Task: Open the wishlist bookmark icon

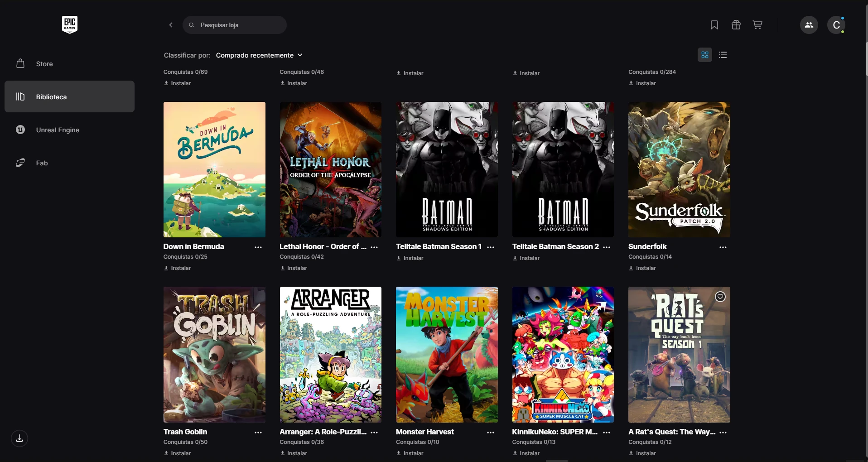Action: (714, 25)
